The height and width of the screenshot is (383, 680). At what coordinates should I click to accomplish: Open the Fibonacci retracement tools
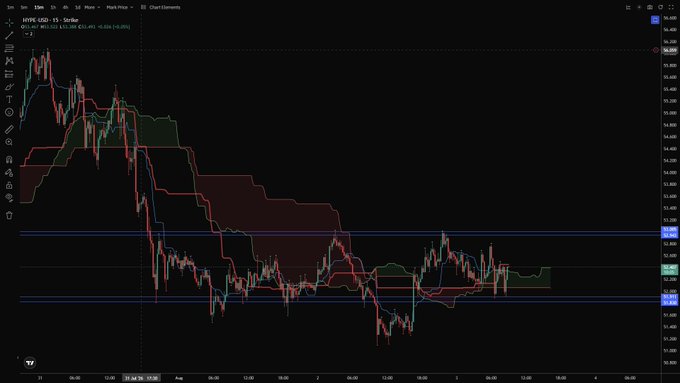pyautogui.click(x=9, y=48)
